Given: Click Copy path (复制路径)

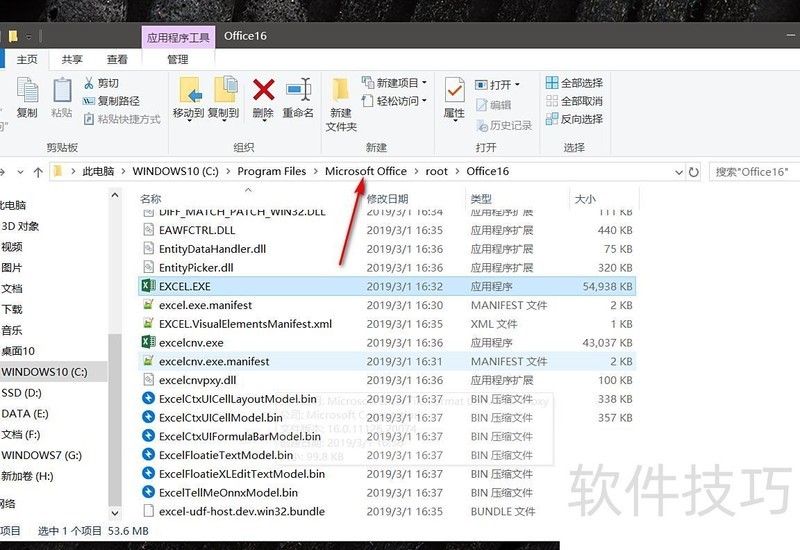Looking at the screenshot, I should [x=111, y=101].
